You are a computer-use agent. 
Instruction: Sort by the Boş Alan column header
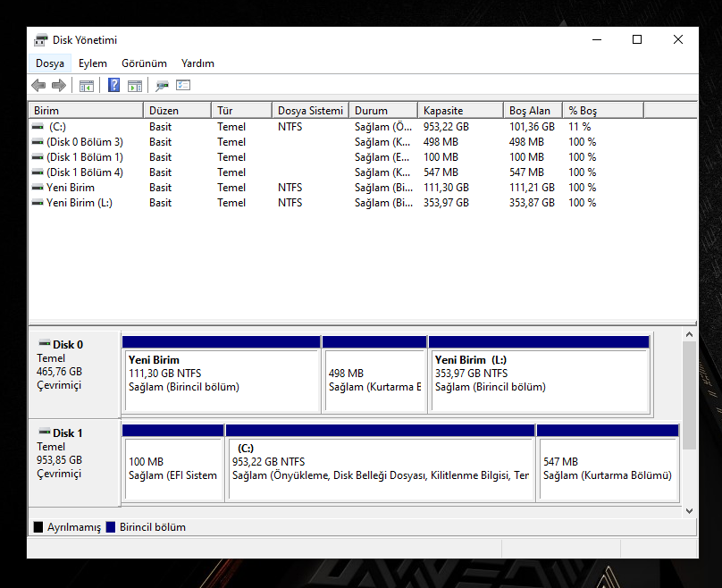coord(533,111)
